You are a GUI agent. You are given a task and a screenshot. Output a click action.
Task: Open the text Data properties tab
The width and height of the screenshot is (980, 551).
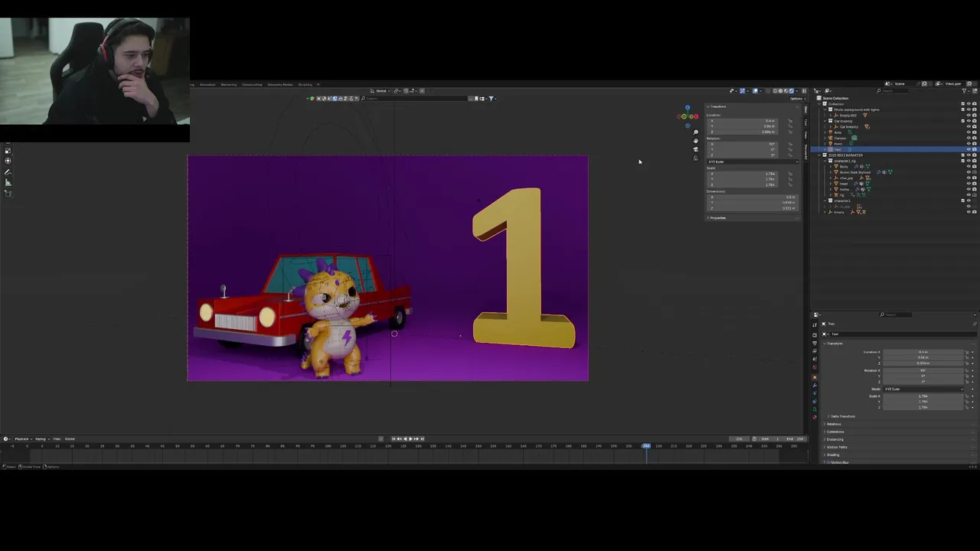[815, 409]
